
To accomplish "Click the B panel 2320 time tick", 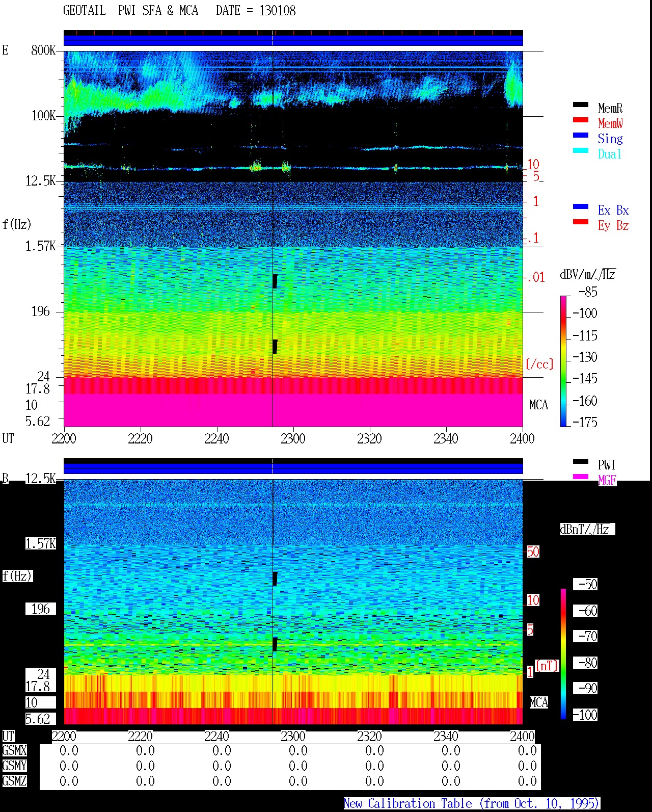I will [x=369, y=736].
